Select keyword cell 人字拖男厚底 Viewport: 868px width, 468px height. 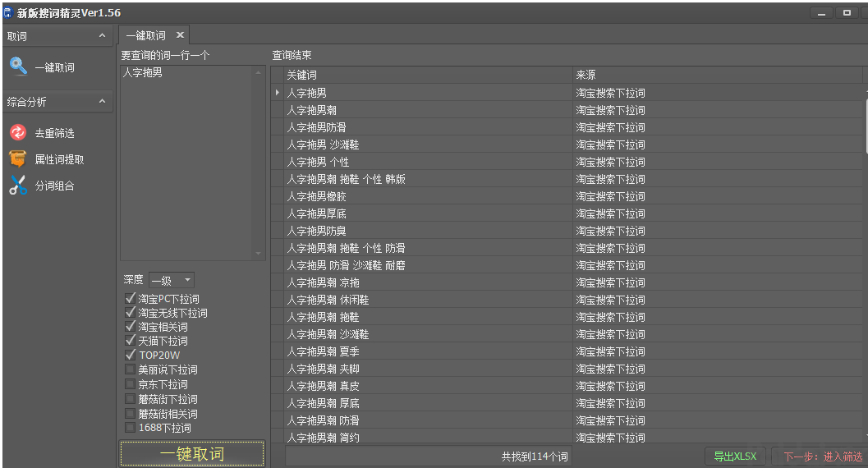click(429, 213)
